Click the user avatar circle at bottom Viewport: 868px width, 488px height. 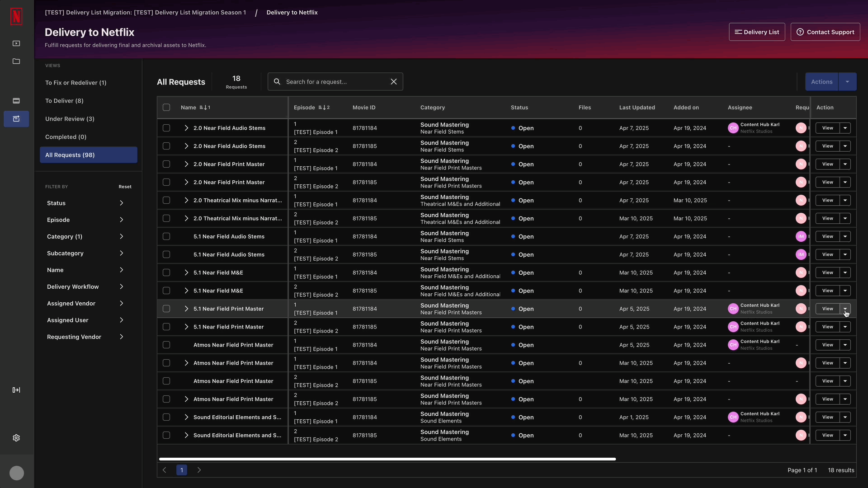pyautogui.click(x=17, y=473)
